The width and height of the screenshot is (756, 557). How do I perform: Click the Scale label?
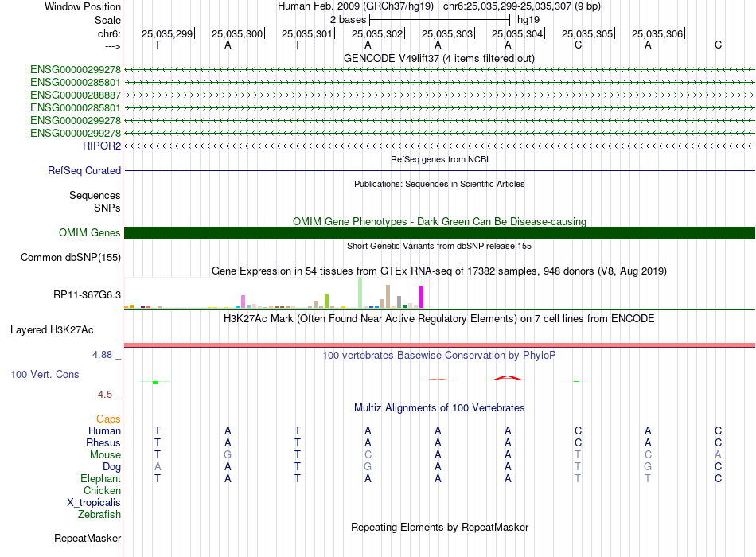tap(108, 21)
